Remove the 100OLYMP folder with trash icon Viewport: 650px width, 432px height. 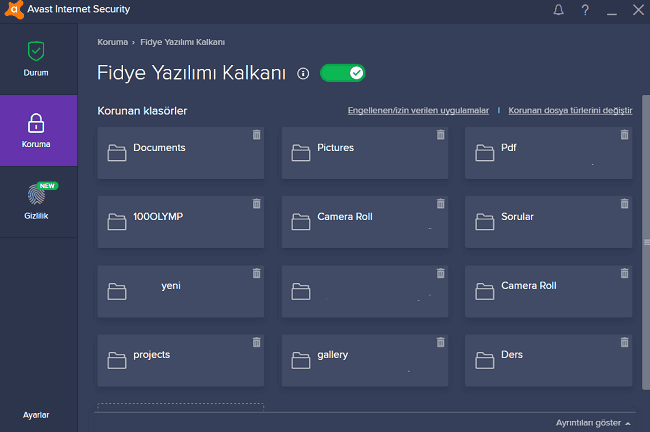click(x=256, y=203)
